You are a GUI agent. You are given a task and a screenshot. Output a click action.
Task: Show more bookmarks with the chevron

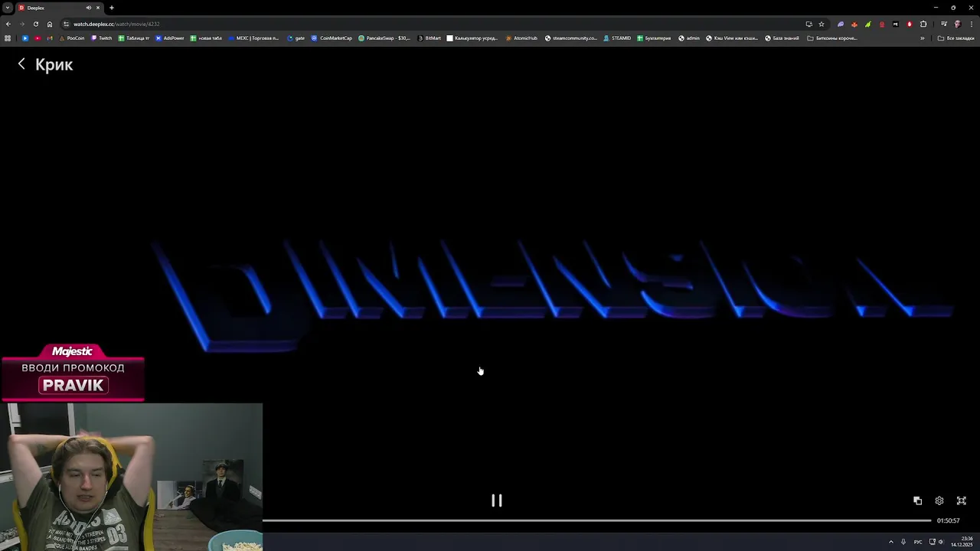[922, 38]
